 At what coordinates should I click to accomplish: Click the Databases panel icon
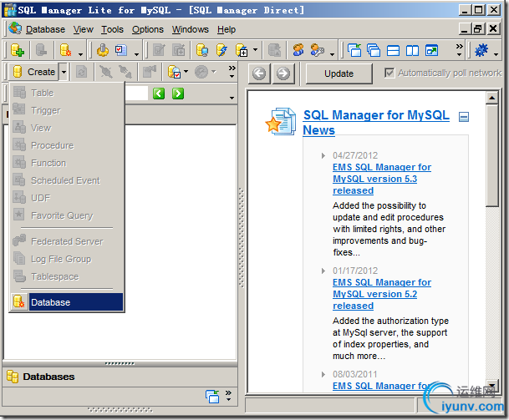[13, 377]
